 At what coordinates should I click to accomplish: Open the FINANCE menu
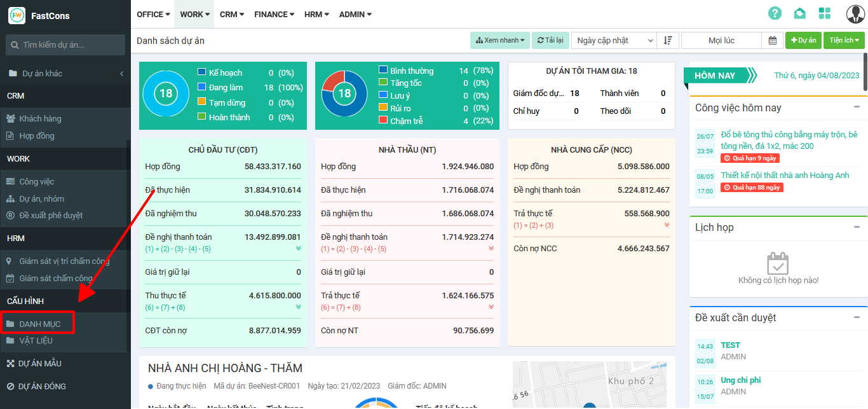tap(274, 14)
